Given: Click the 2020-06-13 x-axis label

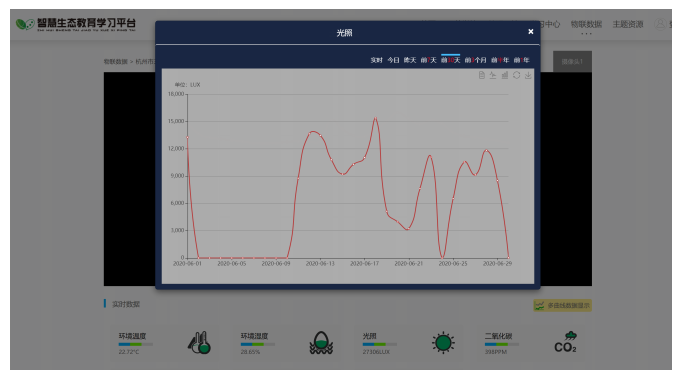Looking at the screenshot, I should (x=320, y=263).
